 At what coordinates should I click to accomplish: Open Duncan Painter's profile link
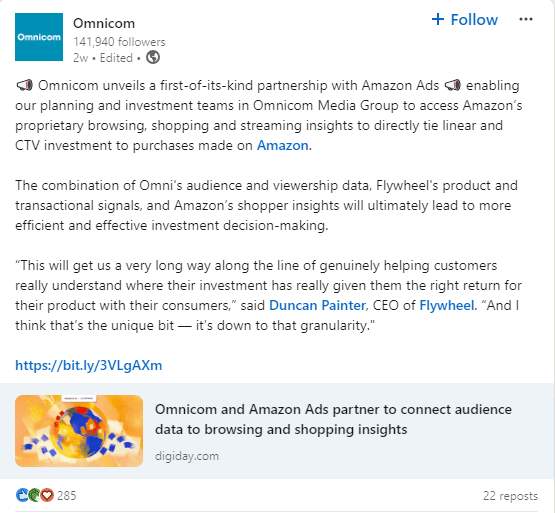pos(317,306)
